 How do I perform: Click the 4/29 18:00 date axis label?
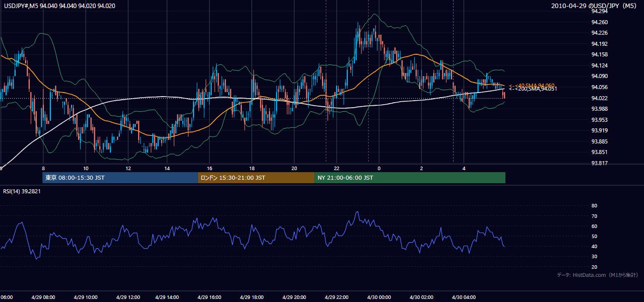[x=252, y=297]
